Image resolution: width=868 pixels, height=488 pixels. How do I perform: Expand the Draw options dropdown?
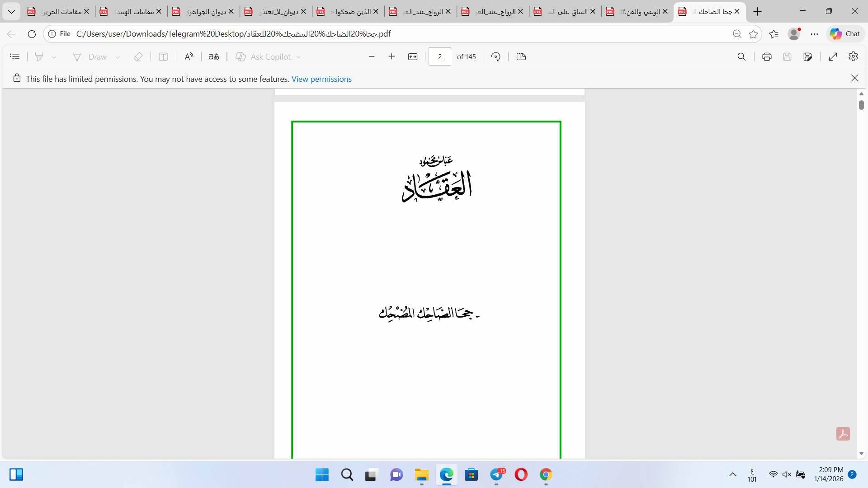point(118,57)
